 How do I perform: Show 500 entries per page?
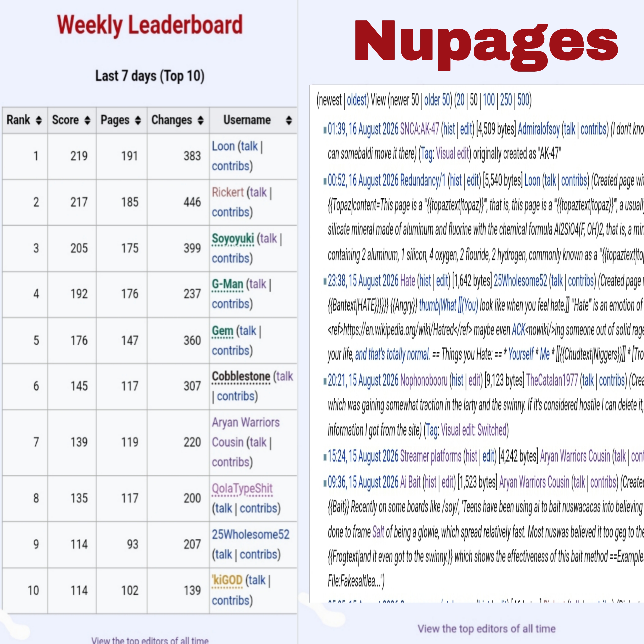pyautogui.click(x=523, y=100)
